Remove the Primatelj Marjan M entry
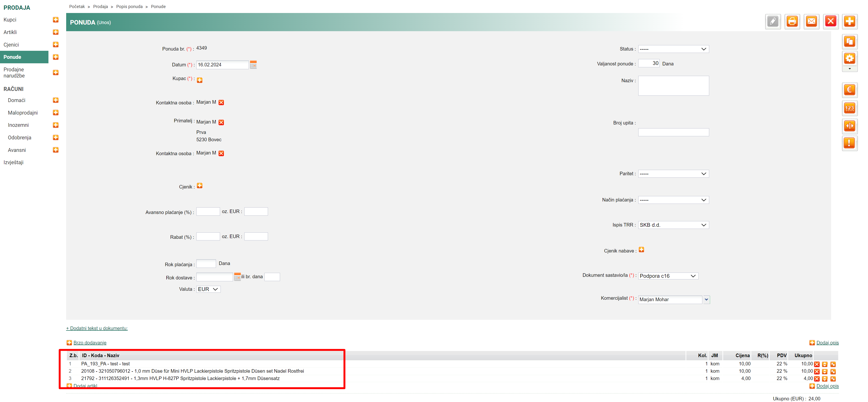Viewport: 868px width, 402px height. [221, 122]
